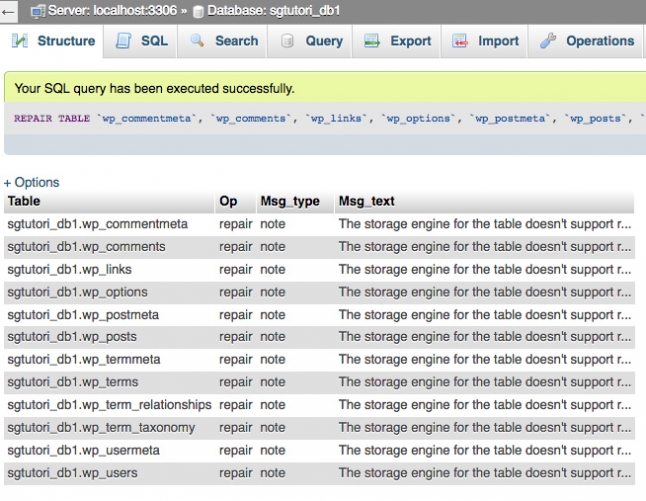The width and height of the screenshot is (646, 501).
Task: Click `wp_options` in the SQL query
Action: [419, 119]
